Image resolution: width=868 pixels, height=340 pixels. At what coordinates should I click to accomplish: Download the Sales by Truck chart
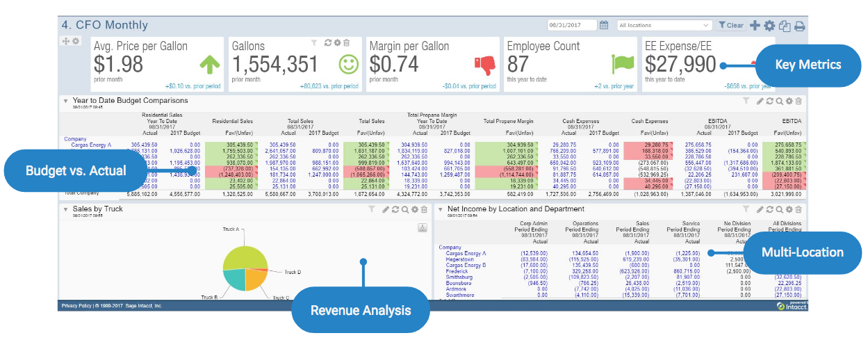click(422, 228)
